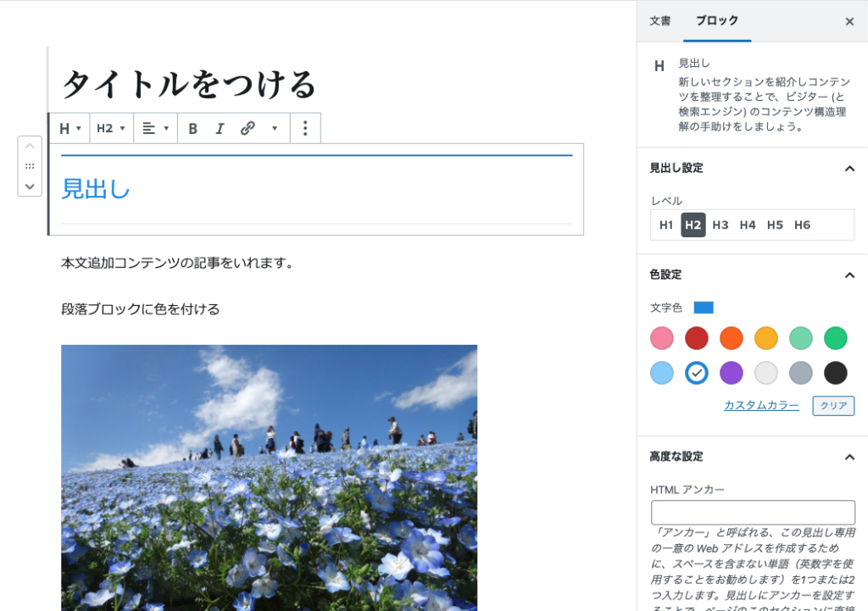868x611 pixels.
Task: Switch to the ブロック tab
Action: (x=717, y=21)
